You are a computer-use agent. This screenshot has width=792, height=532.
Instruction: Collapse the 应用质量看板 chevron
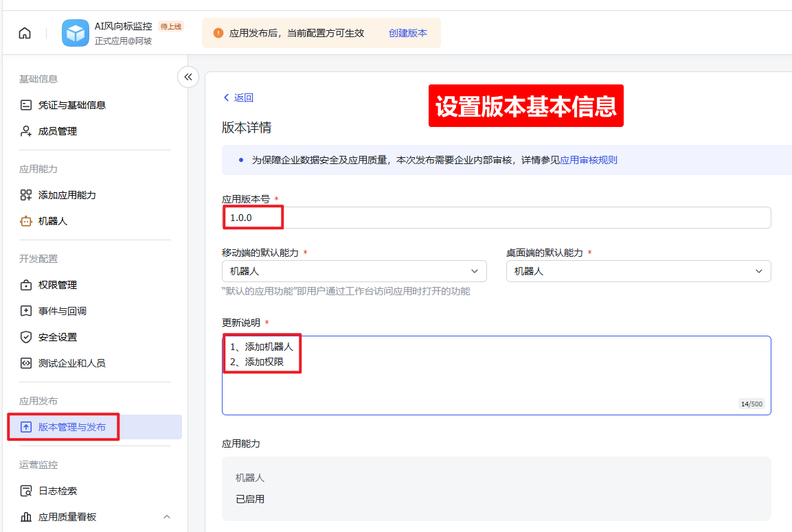(167, 517)
